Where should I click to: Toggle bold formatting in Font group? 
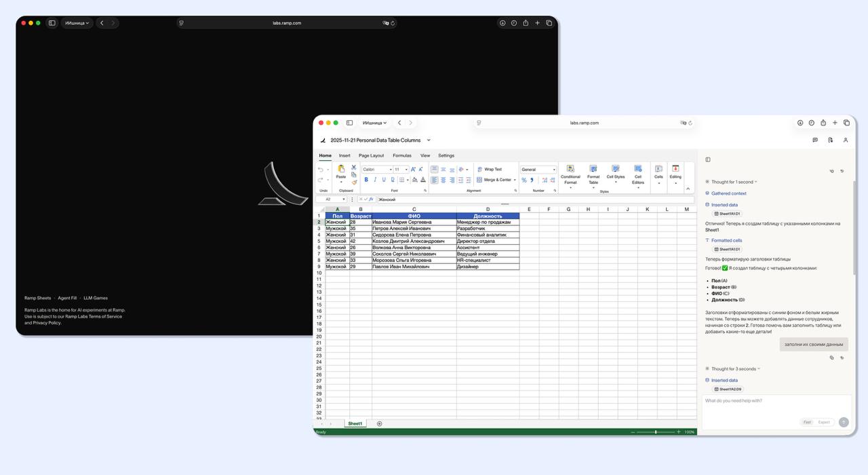pyautogui.click(x=366, y=180)
